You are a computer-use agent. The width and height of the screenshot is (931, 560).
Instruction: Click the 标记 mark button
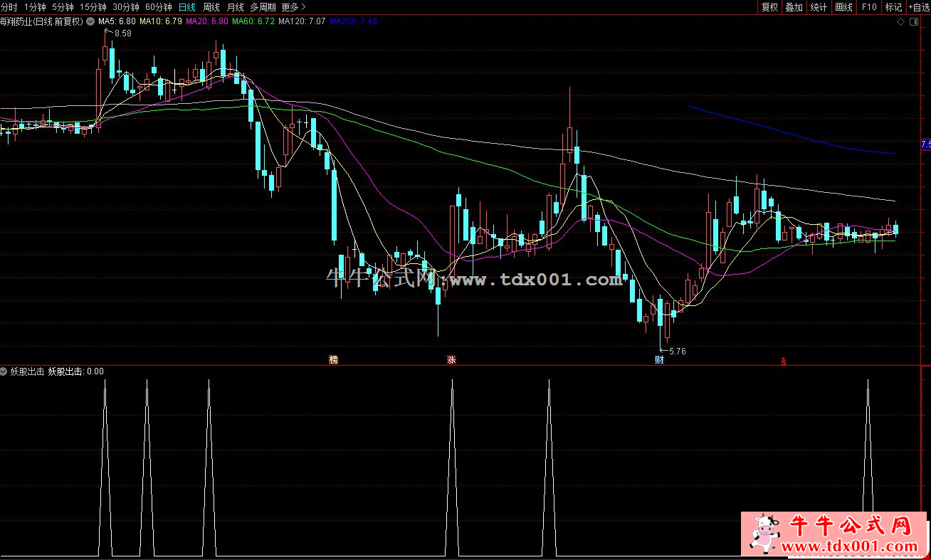893,7
